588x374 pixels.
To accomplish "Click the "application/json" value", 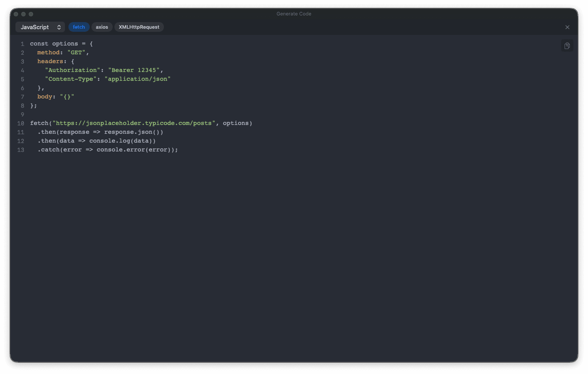I will (x=137, y=79).
